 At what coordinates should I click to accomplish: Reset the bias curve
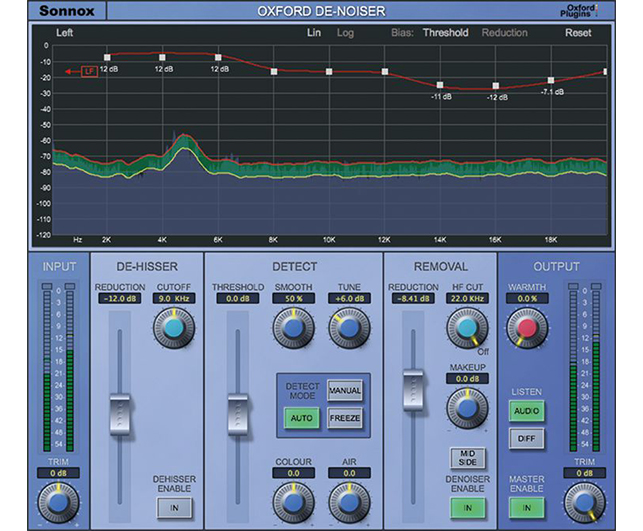pyautogui.click(x=578, y=33)
